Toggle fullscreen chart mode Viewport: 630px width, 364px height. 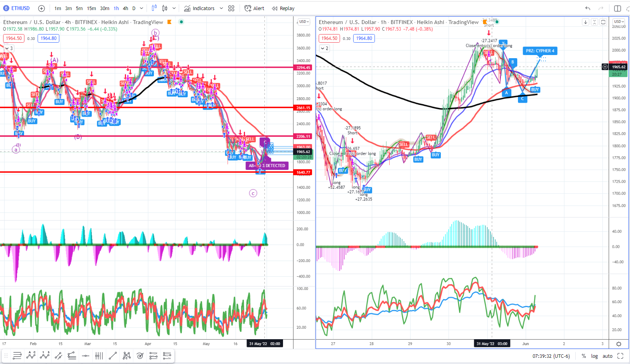tap(620, 356)
